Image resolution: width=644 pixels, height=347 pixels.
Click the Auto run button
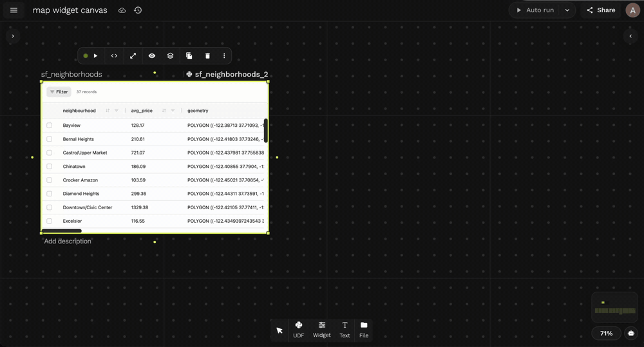pyautogui.click(x=535, y=10)
